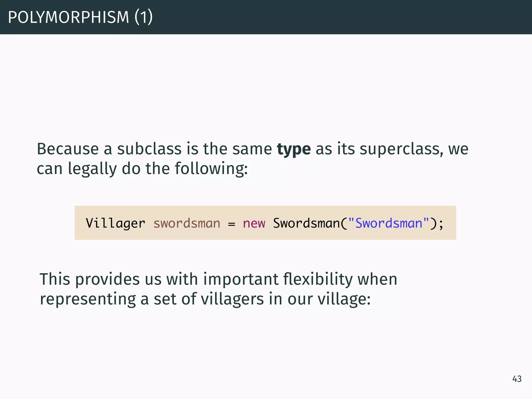The height and width of the screenshot is (399, 532).
Task: Click the word "village:" ending the slide
Action: (x=344, y=299)
